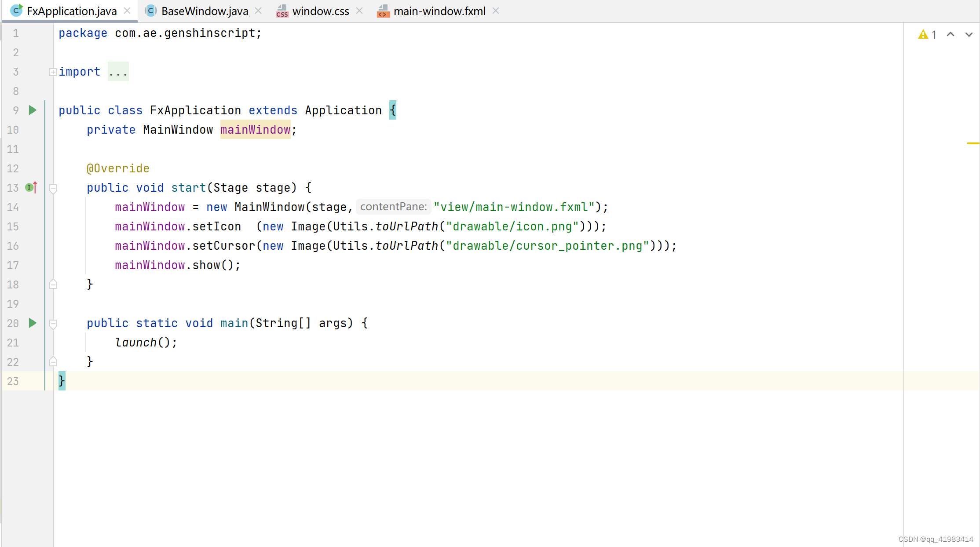Image resolution: width=980 pixels, height=547 pixels.
Task: Click the closing brace on line 23
Action: pyautogui.click(x=62, y=381)
